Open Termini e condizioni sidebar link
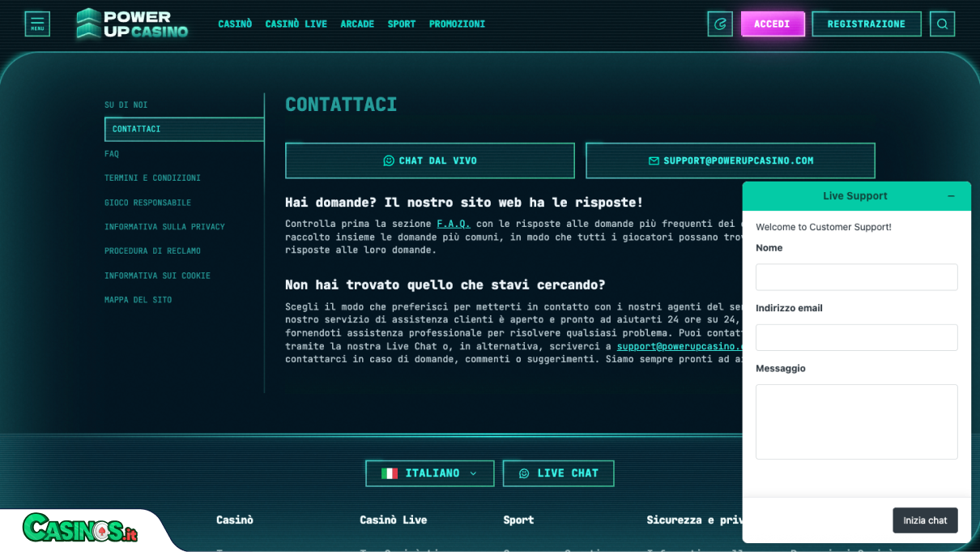Screen dimensions: 980x552 pyautogui.click(x=152, y=178)
